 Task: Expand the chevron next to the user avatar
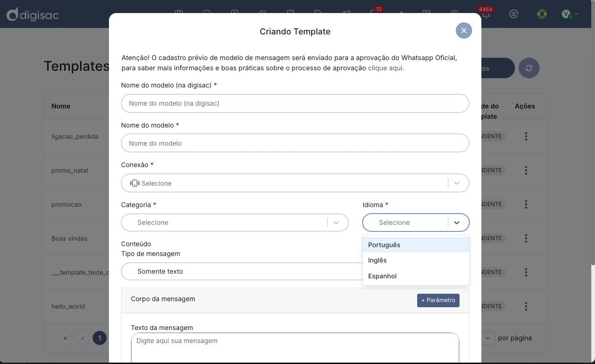(x=576, y=14)
